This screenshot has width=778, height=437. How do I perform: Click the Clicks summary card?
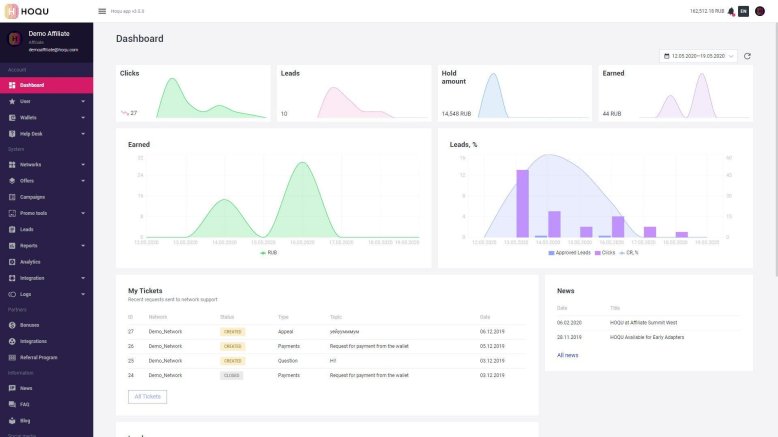[193, 93]
